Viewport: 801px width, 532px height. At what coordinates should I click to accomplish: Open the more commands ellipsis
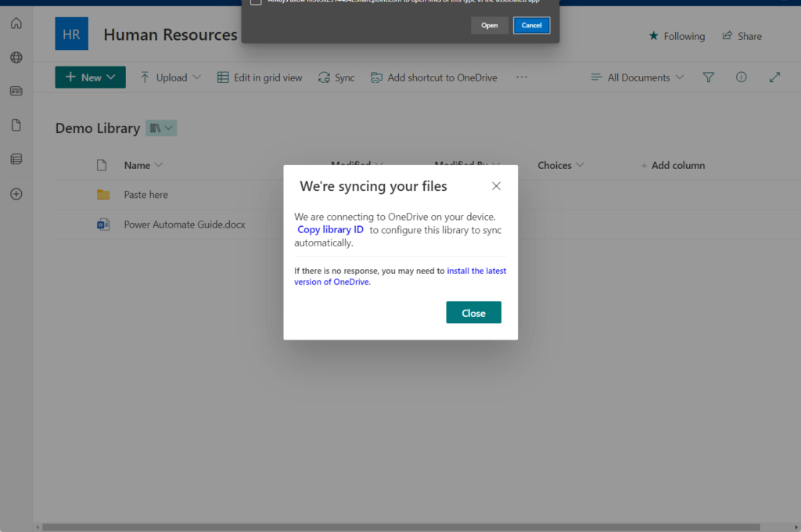tap(522, 77)
